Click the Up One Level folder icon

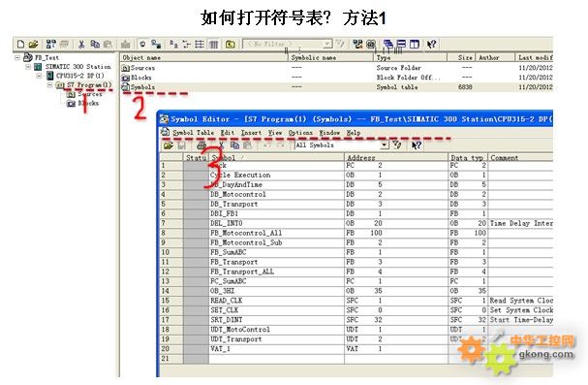[x=231, y=45]
